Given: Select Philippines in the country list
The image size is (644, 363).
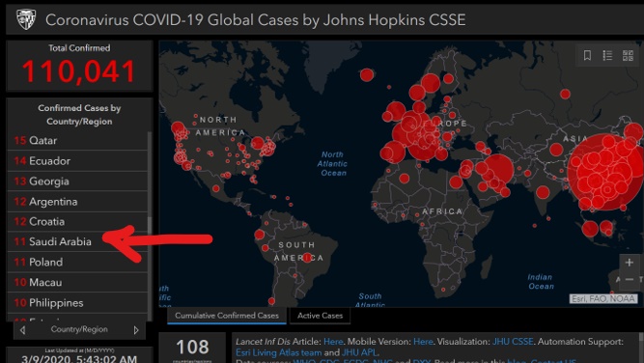Looking at the screenshot, I should click(77, 302).
